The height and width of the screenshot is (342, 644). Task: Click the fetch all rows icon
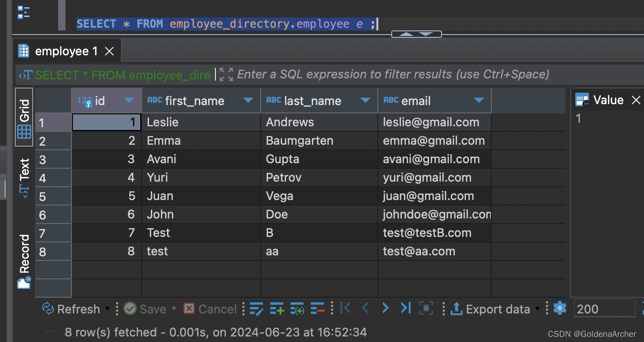(426, 308)
